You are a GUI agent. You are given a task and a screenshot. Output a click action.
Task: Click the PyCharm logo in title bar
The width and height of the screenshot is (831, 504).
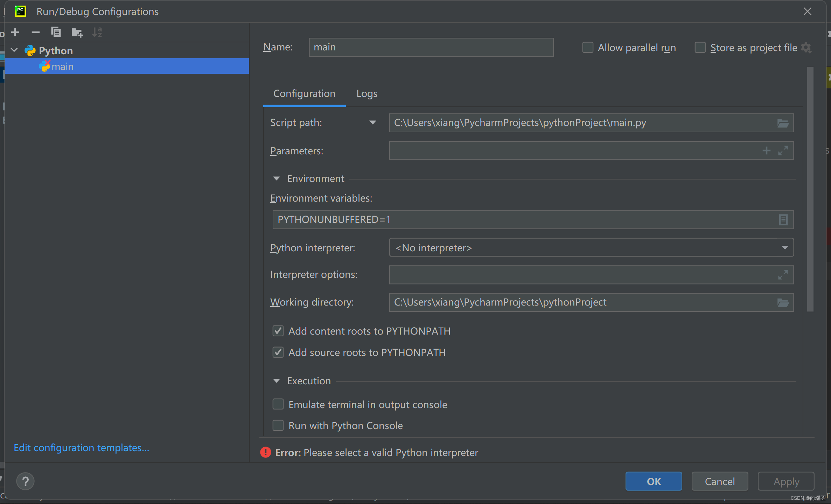point(21,11)
